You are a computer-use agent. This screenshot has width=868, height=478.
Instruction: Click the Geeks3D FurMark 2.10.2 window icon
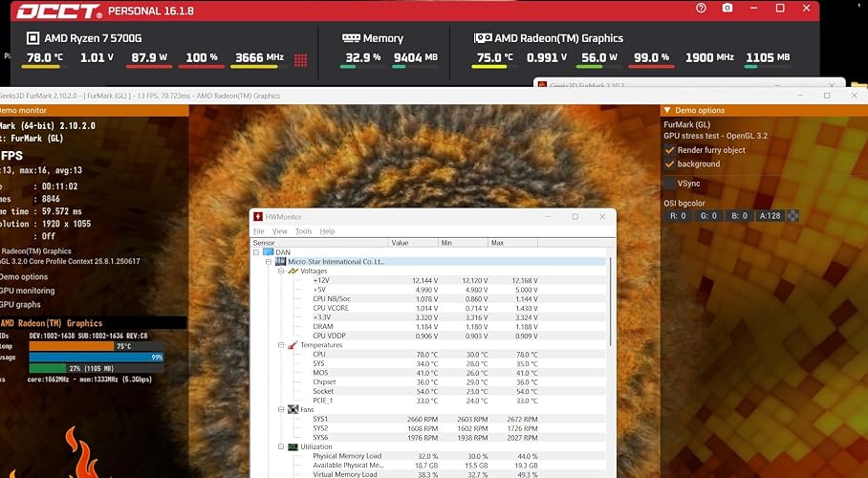click(x=542, y=86)
